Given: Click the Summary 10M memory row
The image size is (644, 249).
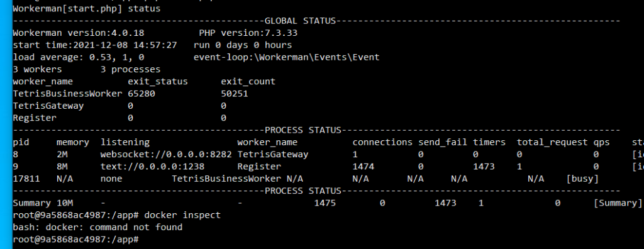Looking at the screenshot, I should [x=327, y=203].
